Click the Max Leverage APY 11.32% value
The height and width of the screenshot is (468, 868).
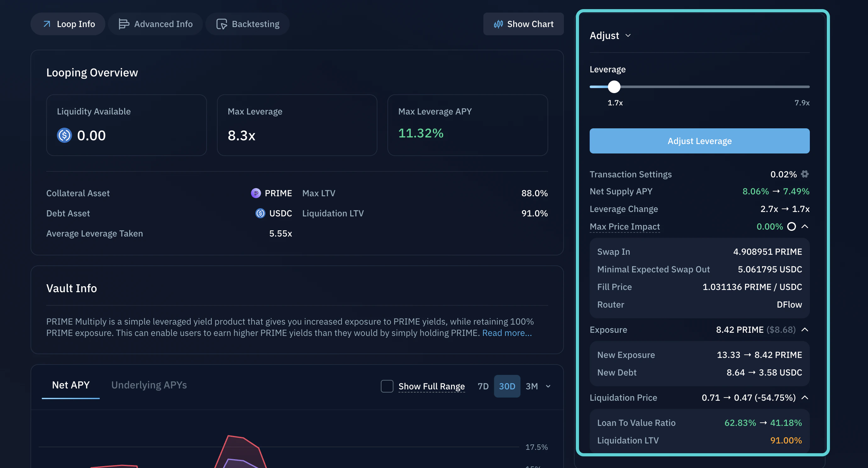coord(420,133)
